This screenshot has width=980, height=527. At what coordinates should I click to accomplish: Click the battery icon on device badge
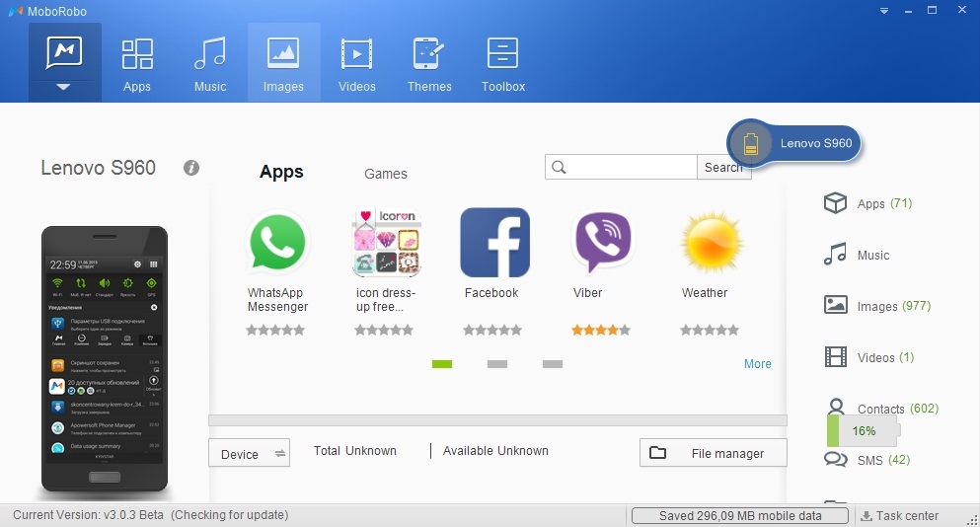(x=751, y=144)
